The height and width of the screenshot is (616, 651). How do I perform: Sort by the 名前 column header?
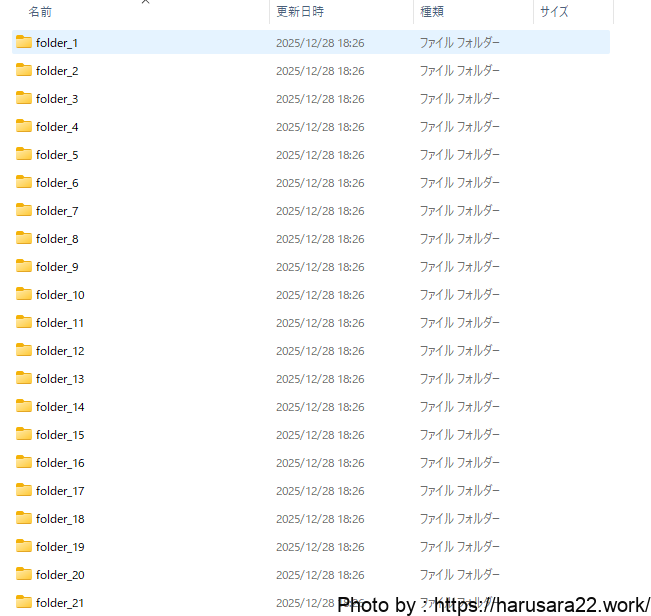tap(41, 12)
